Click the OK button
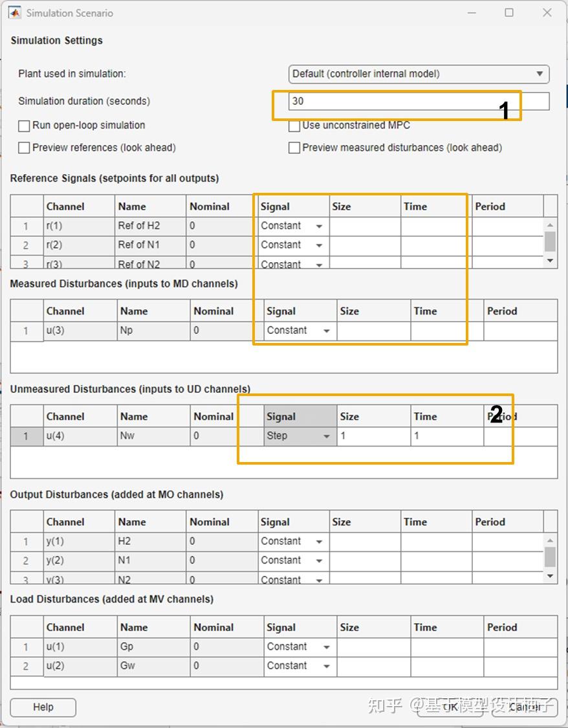 pos(449,707)
